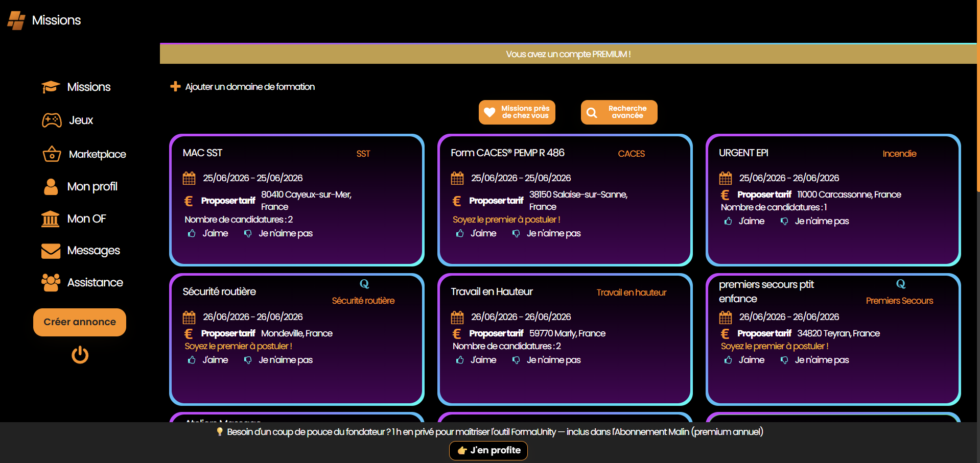Viewport: 980px width, 463px height.
Task: Click the euro icon on Travail en Hauteur card
Action: 457,334
